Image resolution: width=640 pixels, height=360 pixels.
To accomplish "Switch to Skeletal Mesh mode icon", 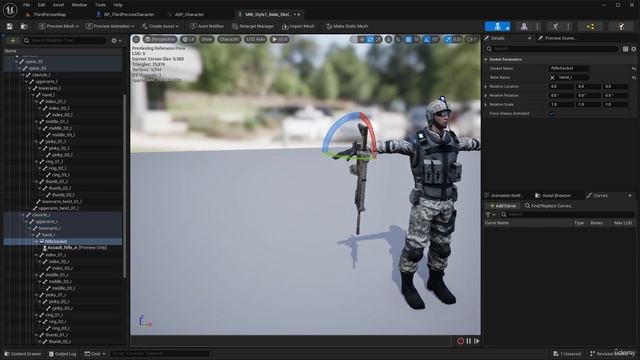I will pyautogui.click(x=524, y=27).
